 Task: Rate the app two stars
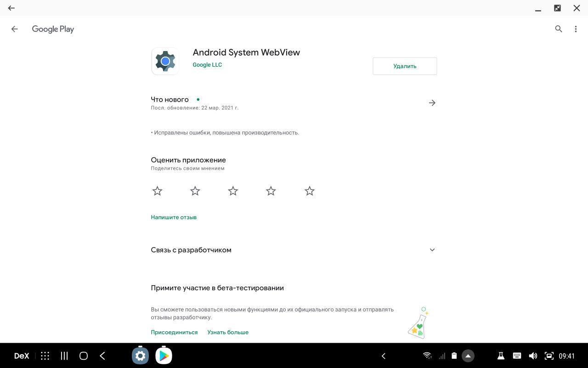coord(195,191)
